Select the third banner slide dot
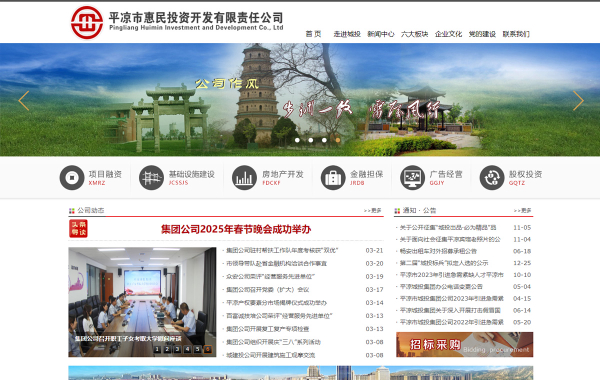The height and width of the screenshot is (380, 600). 324,140
